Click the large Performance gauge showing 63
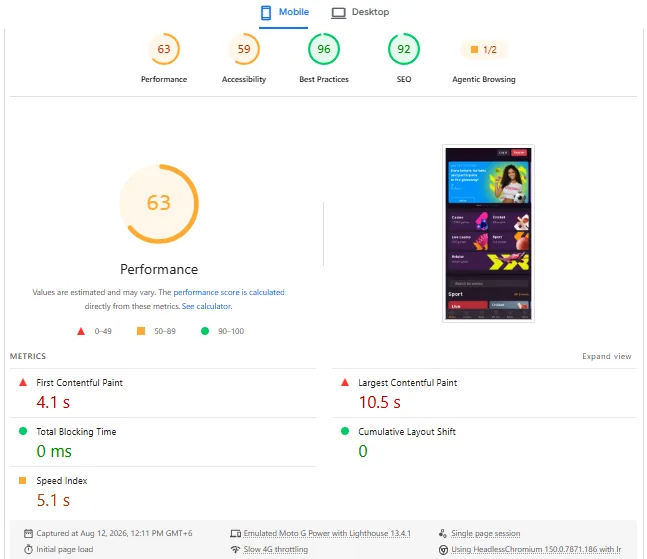647x559 pixels. click(159, 204)
